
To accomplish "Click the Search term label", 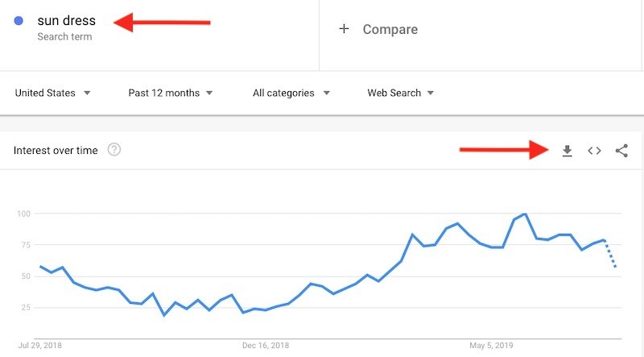I will [64, 36].
